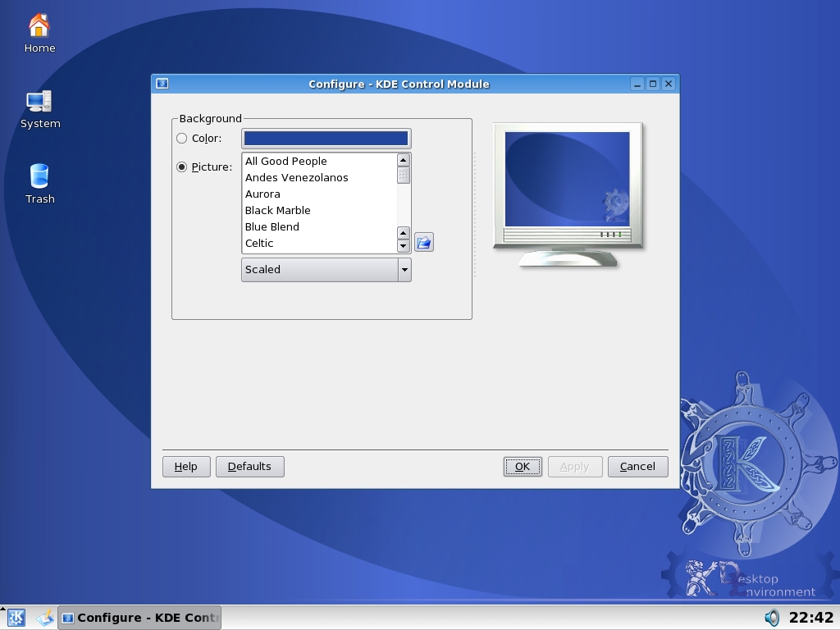Click the monitor preview thumbnail
Viewport: 840px width, 630px height.
[568, 194]
